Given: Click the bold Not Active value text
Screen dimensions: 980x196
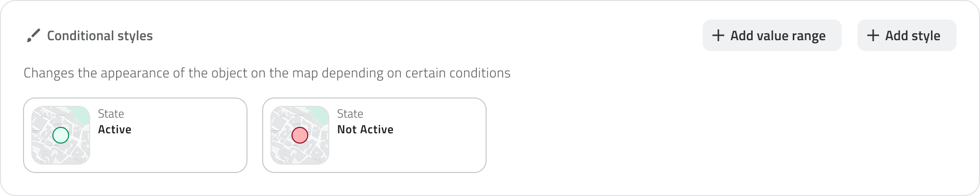Looking at the screenshot, I should coord(365,129).
